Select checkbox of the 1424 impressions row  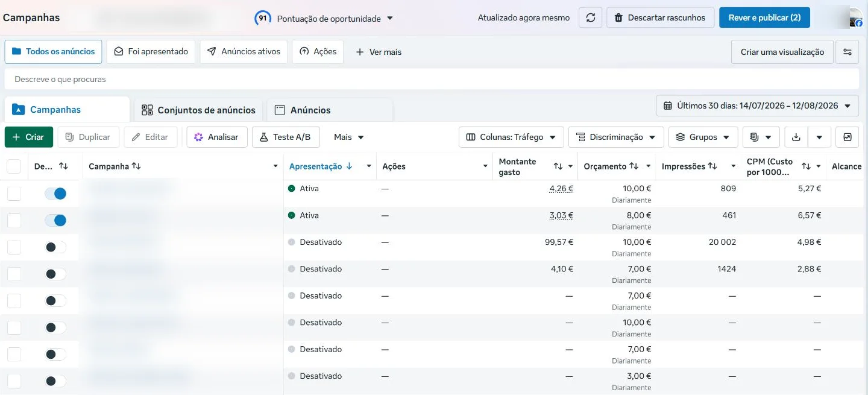14,274
